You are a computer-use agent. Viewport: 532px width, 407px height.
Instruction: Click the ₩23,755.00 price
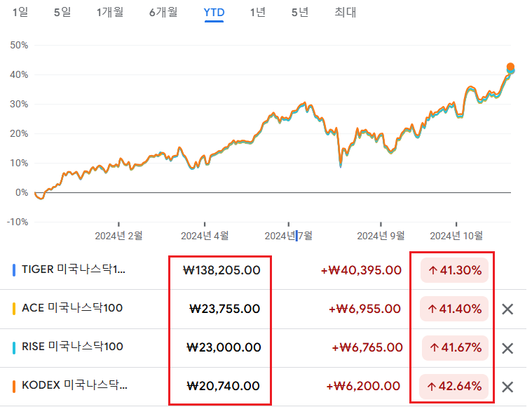[x=224, y=309]
